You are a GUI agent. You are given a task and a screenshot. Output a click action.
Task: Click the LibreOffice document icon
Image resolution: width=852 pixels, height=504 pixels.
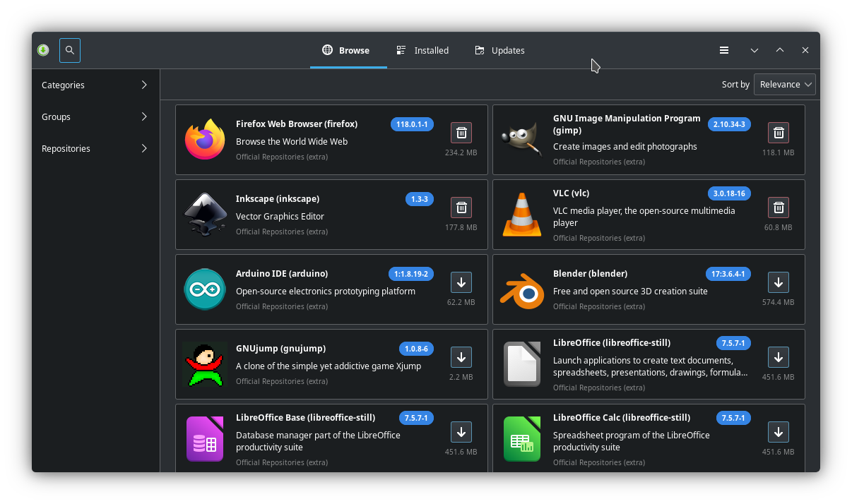[522, 364]
